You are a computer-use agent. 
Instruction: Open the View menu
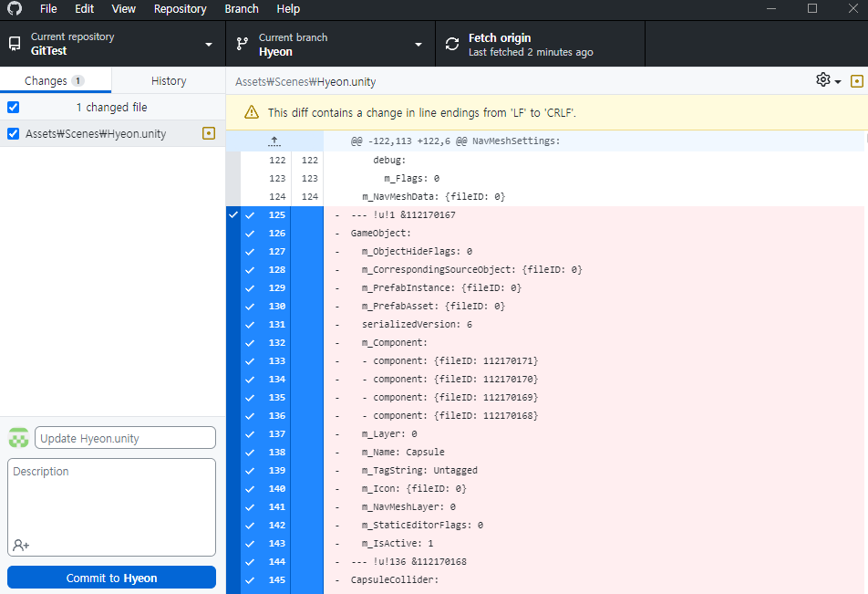pyautogui.click(x=123, y=9)
